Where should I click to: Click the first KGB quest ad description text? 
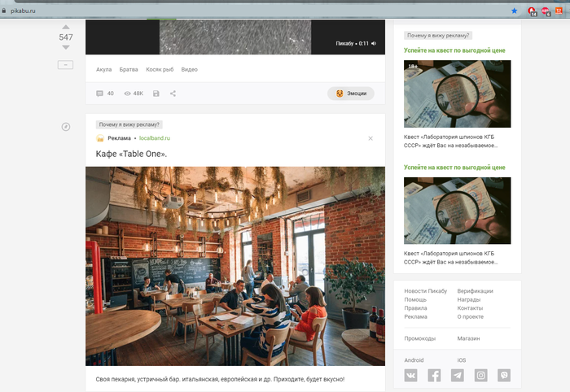(x=451, y=142)
